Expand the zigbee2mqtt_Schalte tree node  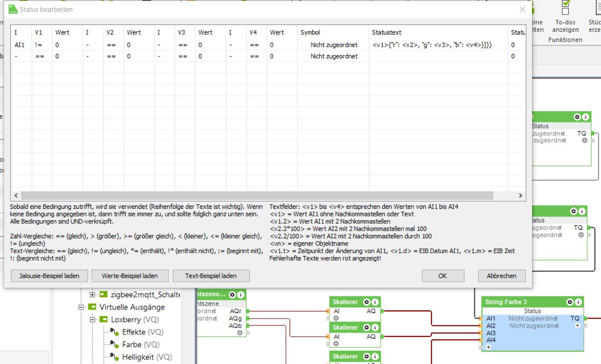[93, 295]
